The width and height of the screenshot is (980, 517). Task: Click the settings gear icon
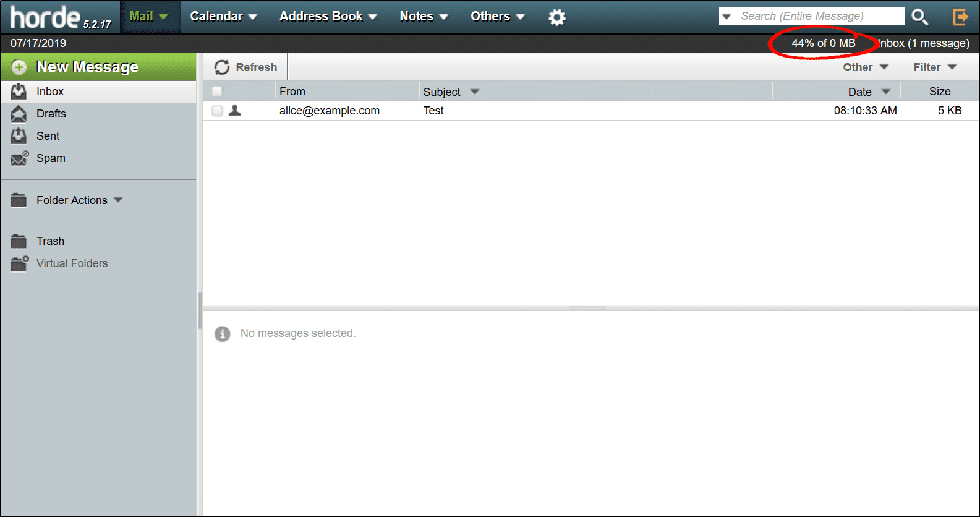[556, 17]
